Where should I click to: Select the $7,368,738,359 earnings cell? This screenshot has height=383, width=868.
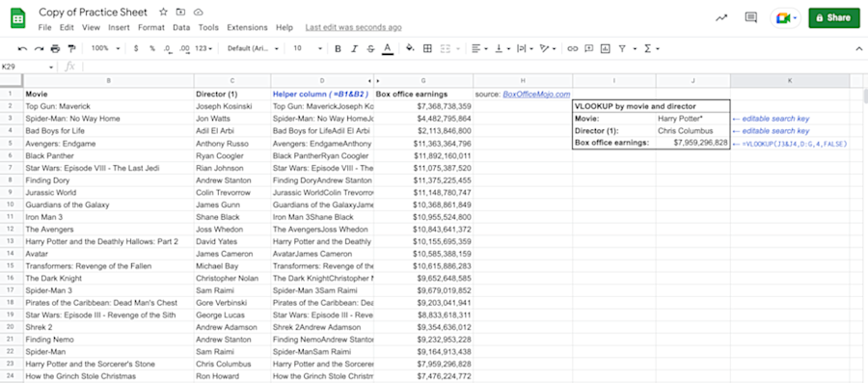tap(423, 106)
